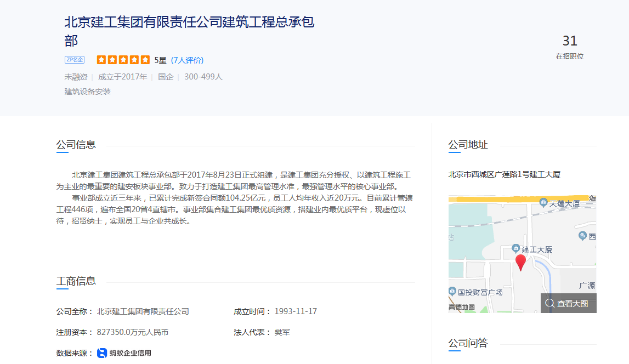Click the 工商信息 section heading
The image size is (629, 364).
(x=76, y=281)
